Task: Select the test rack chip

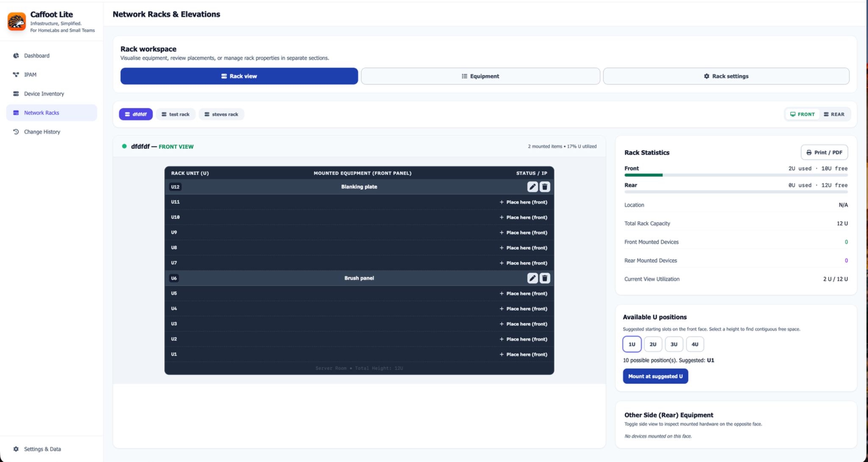Action: coord(175,114)
